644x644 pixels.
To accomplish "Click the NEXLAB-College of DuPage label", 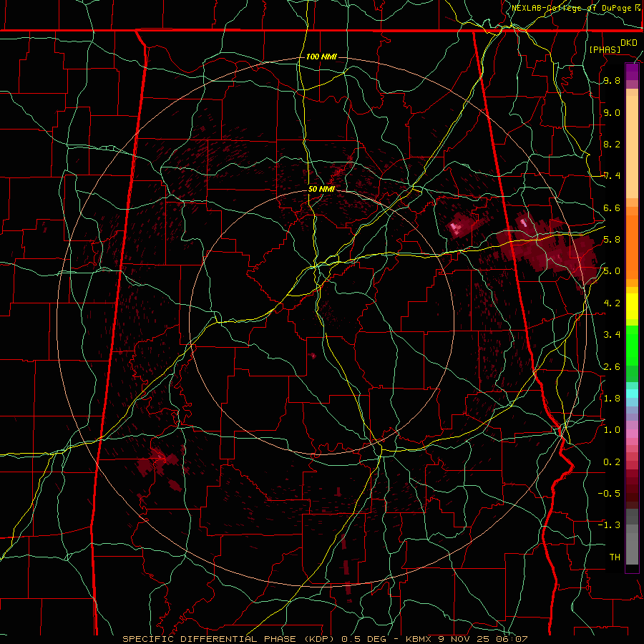I will tap(573, 8).
